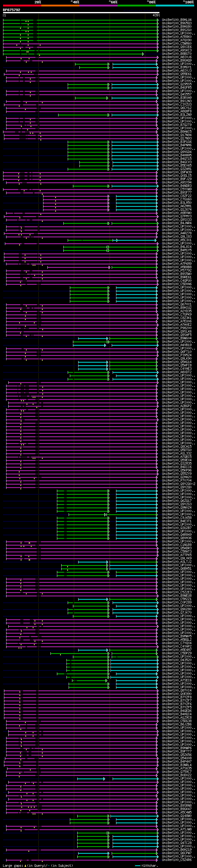Open hit UniRef100_B4GCV3
Viewport: 197px width, 868px height.
point(176,162)
